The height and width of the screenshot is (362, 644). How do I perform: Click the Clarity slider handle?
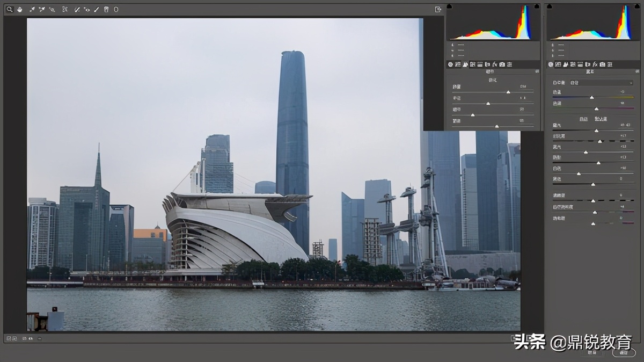(x=593, y=200)
